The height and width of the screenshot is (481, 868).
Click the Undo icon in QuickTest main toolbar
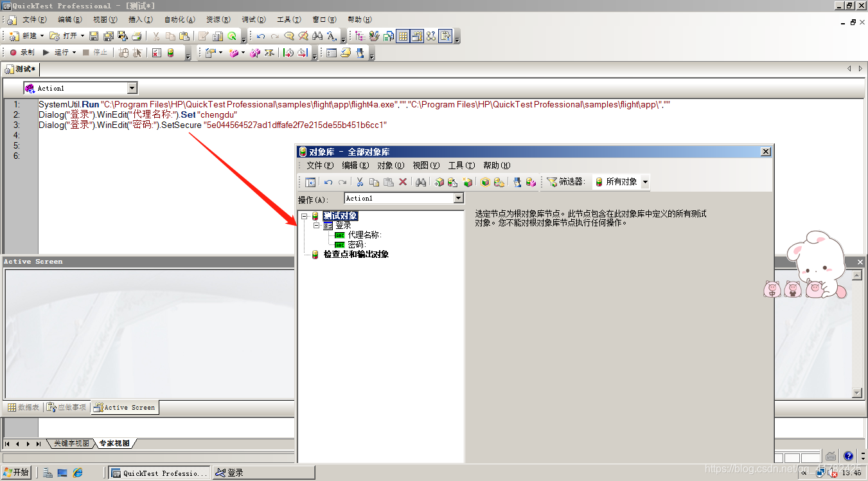(x=260, y=36)
